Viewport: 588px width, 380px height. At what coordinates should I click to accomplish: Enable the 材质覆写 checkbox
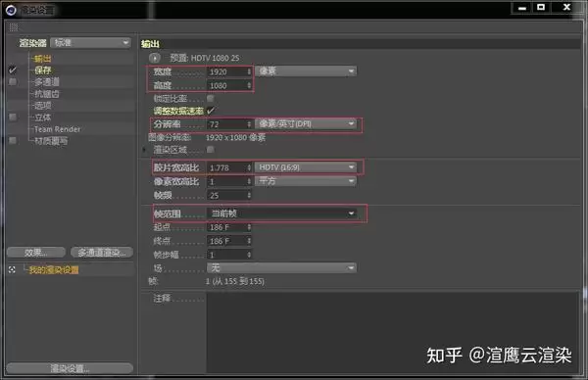tap(13, 140)
